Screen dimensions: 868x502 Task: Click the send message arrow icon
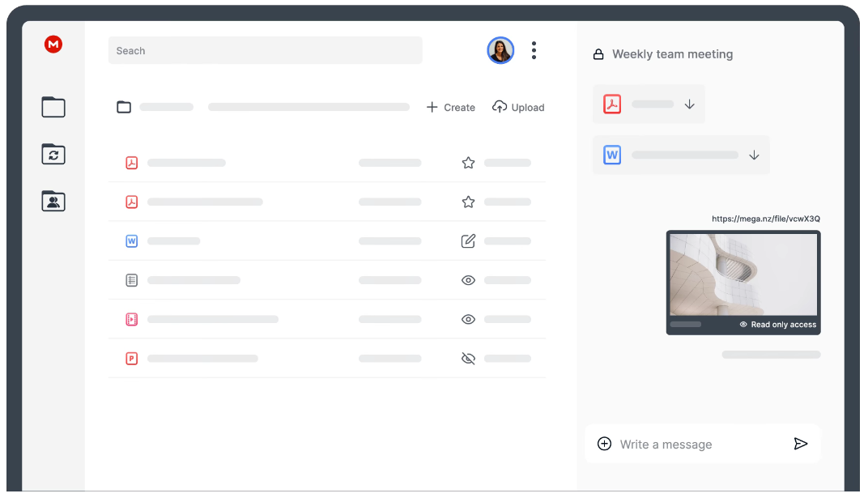pyautogui.click(x=800, y=444)
